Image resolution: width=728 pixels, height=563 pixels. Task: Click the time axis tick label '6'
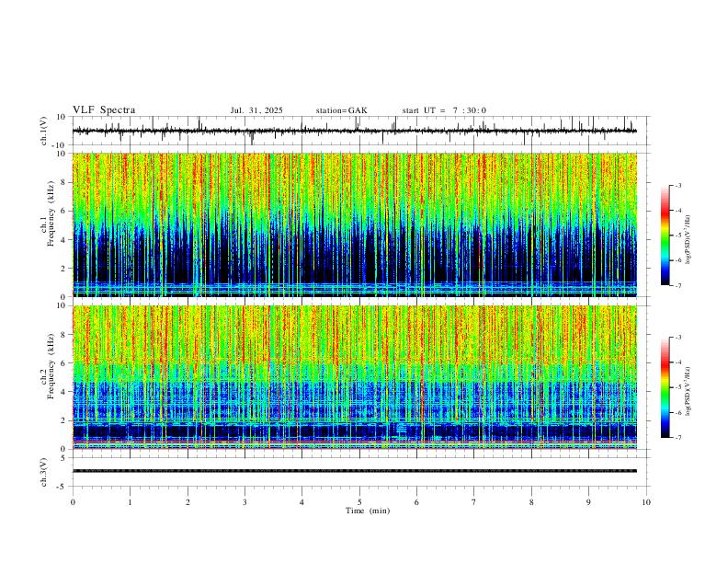pos(416,502)
